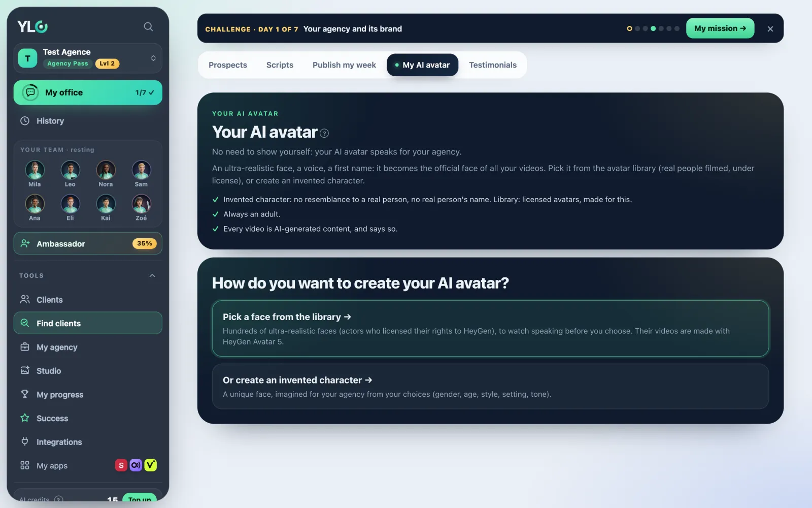Collapse the TOOLS section chevron
The image size is (812, 508).
pyautogui.click(x=152, y=276)
